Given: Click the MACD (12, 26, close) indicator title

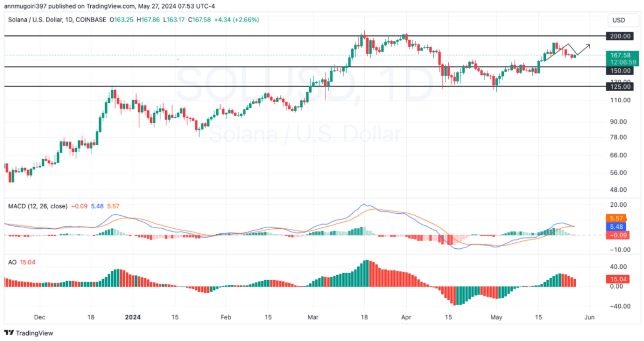Looking at the screenshot, I should (38, 206).
